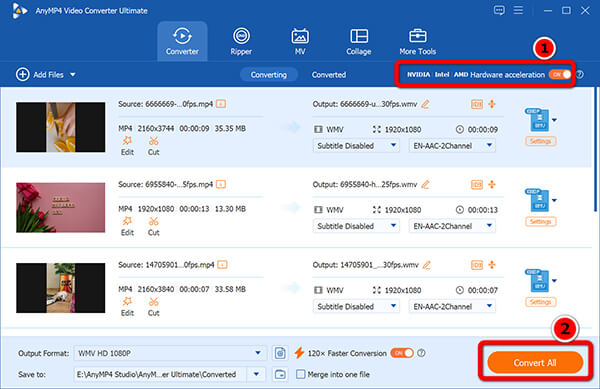
Task: Click the file list vertical scrollbar
Action: [x=595, y=149]
